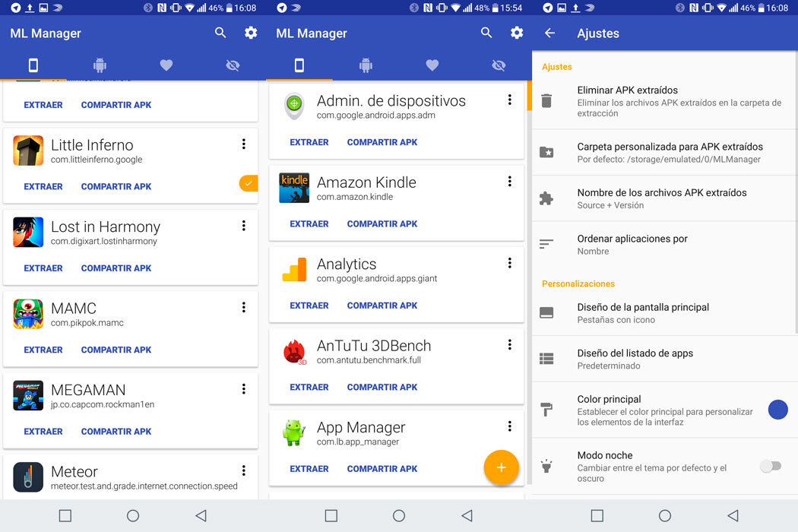Switch to the heart favorites tab above Amazon Kindle list
Screen dimensions: 798x532
coord(432,65)
